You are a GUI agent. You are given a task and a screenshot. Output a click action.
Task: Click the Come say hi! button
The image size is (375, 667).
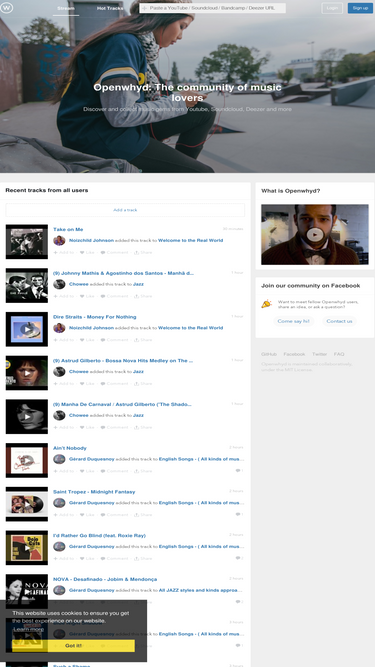tap(293, 321)
